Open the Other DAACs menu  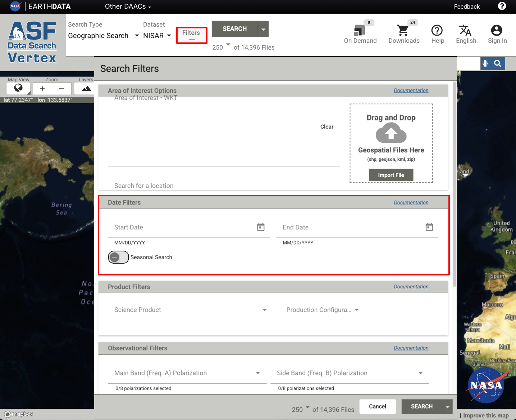pyautogui.click(x=128, y=6)
